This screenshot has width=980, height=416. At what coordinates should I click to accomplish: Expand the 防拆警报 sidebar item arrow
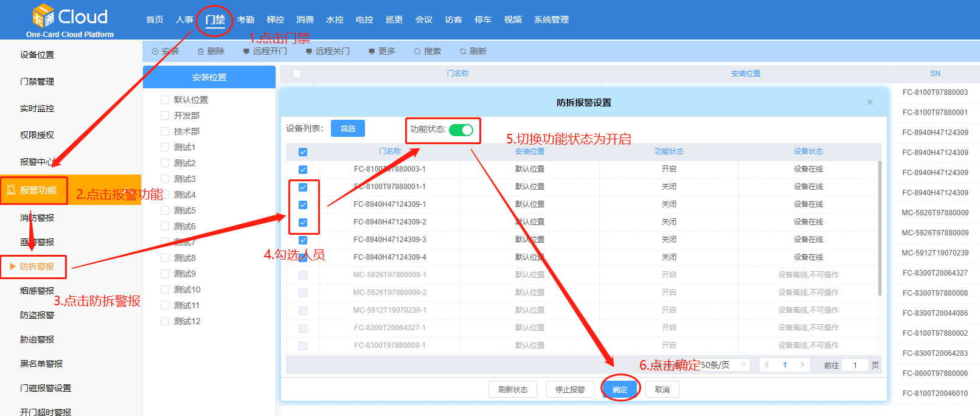tap(13, 266)
